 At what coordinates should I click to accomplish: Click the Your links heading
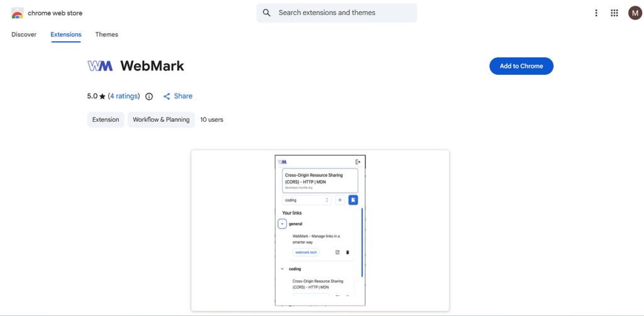(x=292, y=213)
